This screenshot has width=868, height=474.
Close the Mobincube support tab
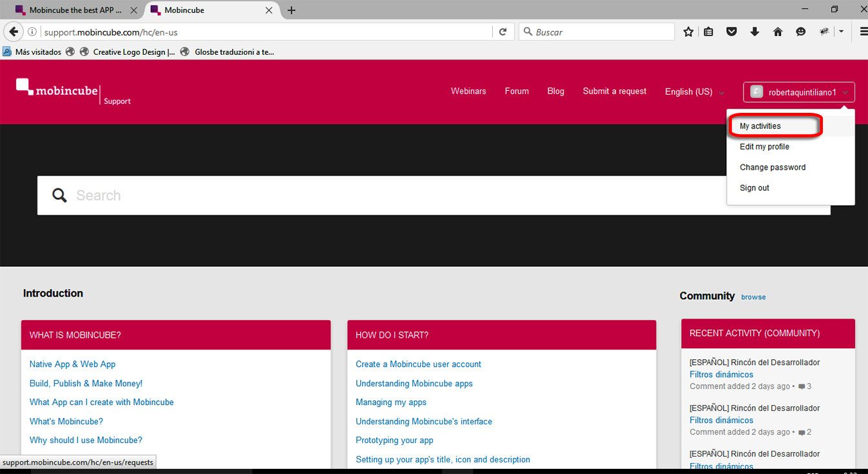click(269, 10)
